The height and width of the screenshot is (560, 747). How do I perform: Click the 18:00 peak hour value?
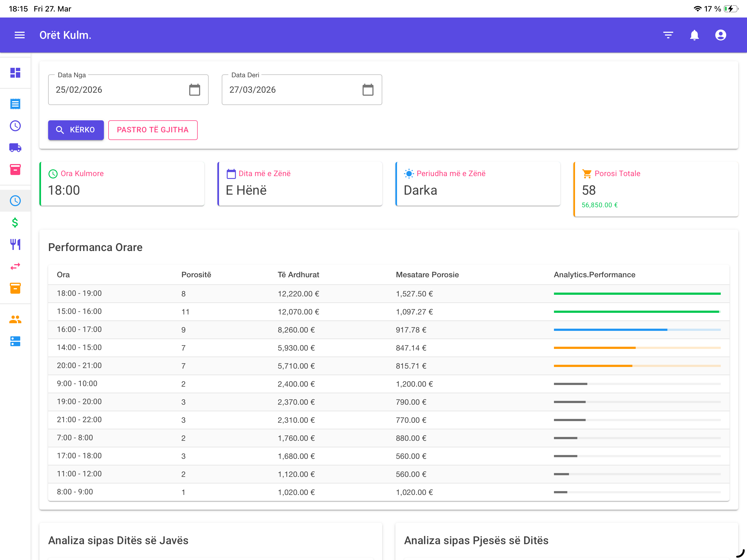[x=64, y=191]
